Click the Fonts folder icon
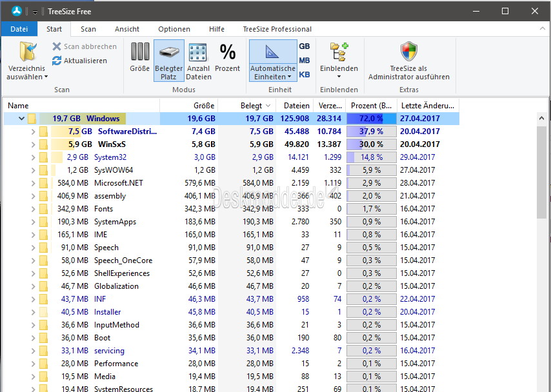The image size is (551, 392). point(43,209)
